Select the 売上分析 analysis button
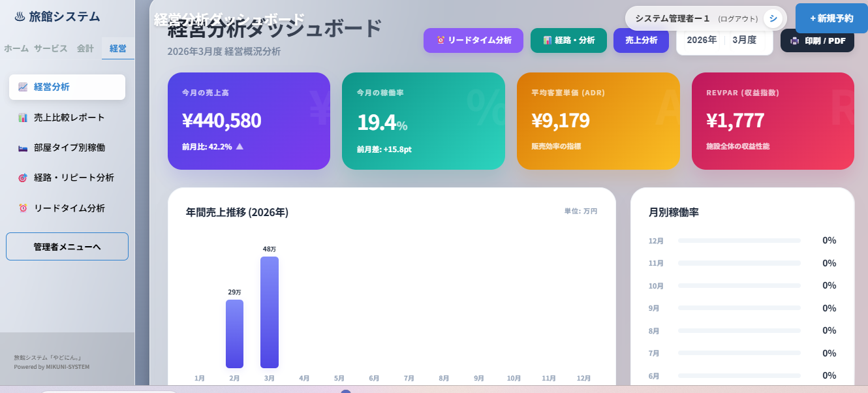 coord(641,40)
